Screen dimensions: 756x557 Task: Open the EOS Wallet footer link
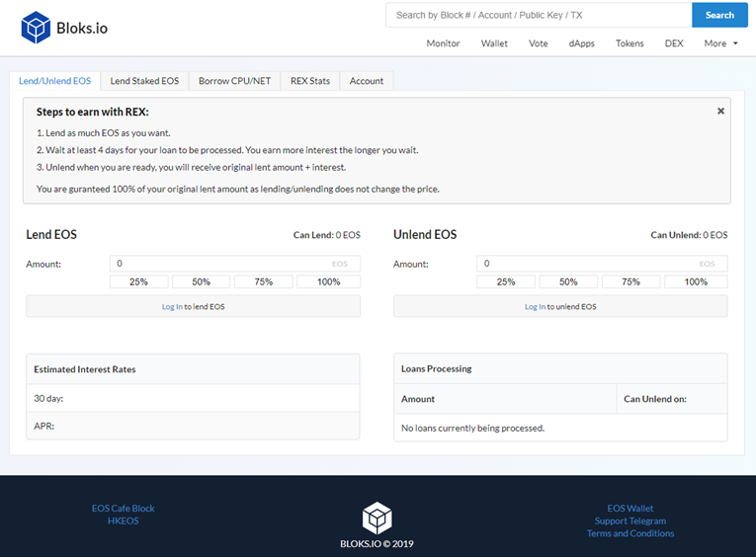coord(630,509)
